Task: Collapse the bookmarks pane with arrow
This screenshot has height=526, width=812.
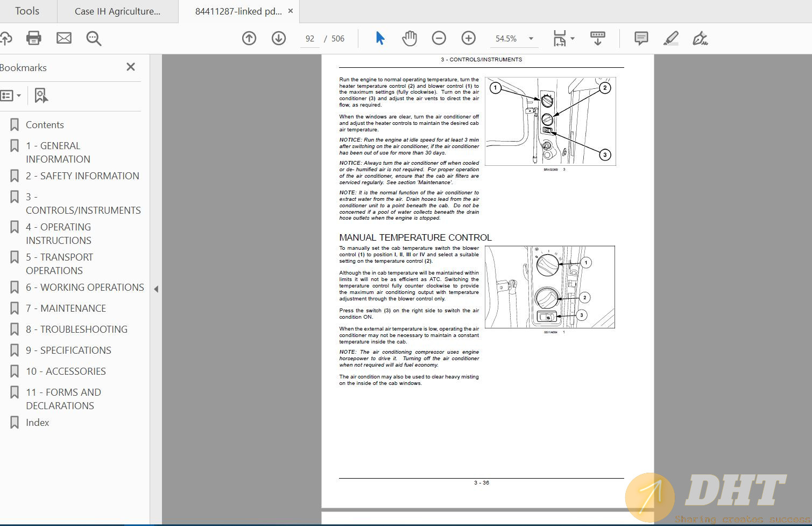Action: click(156, 289)
